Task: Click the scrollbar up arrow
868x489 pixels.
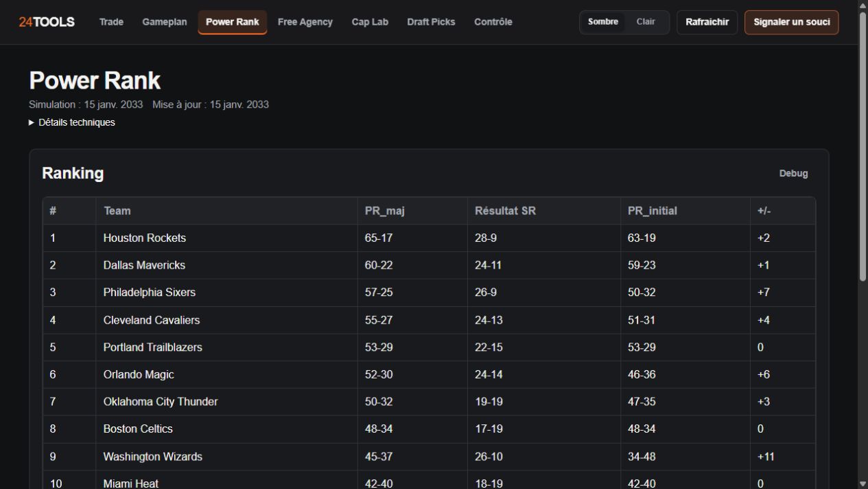Action: coord(863,5)
